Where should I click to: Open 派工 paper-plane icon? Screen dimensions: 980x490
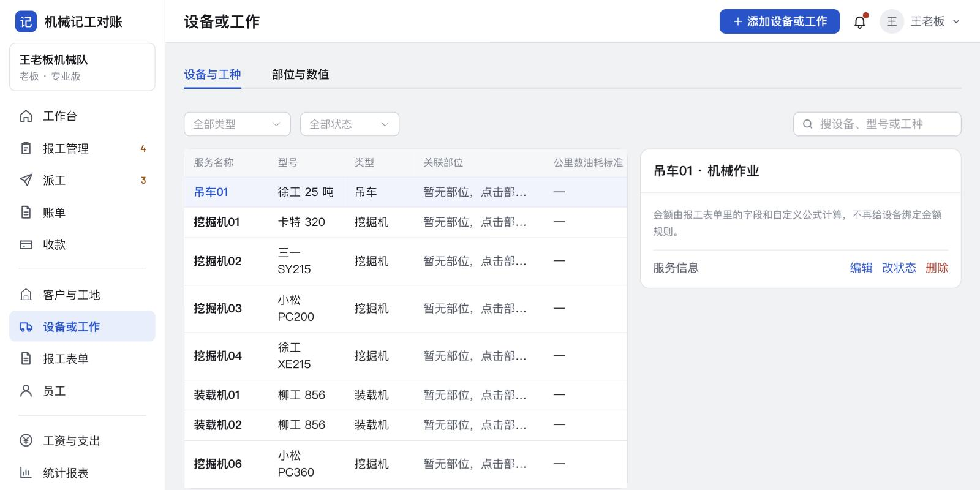(26, 180)
